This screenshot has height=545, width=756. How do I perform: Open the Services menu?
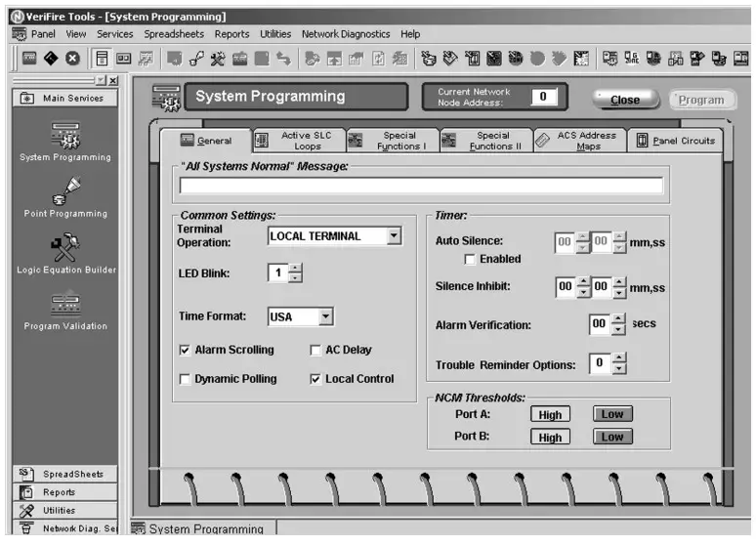click(x=114, y=34)
